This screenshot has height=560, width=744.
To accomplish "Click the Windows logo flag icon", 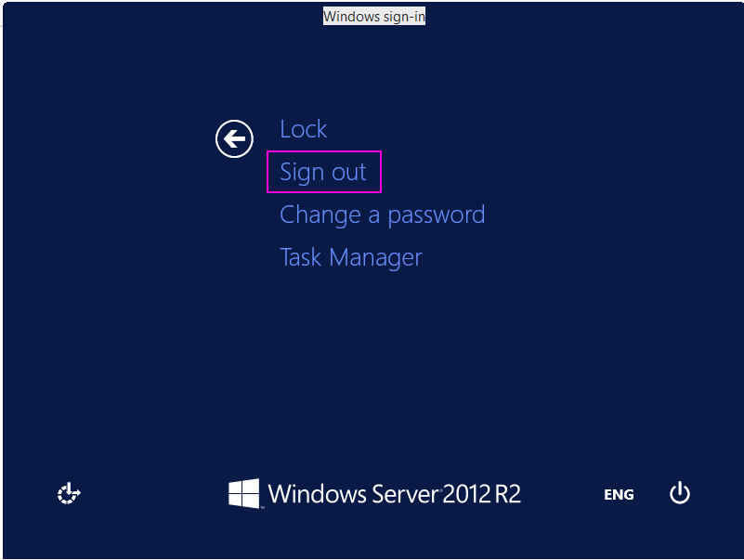I will pos(244,493).
